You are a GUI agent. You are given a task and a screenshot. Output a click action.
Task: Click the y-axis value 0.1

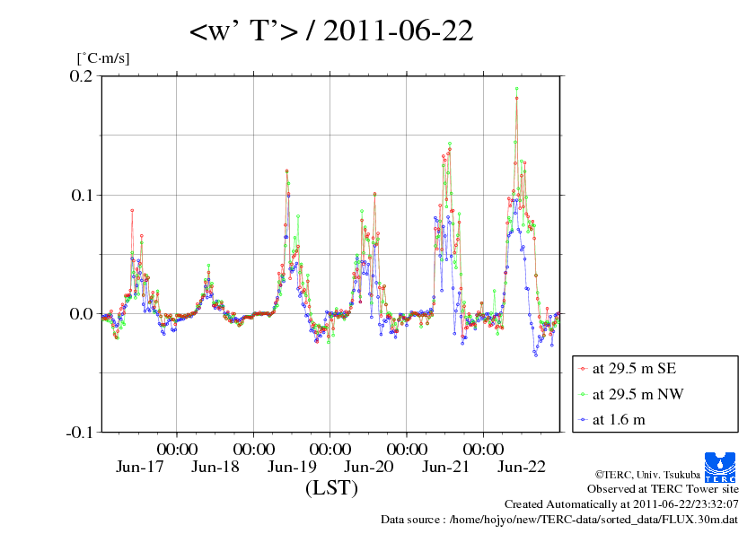(82, 195)
